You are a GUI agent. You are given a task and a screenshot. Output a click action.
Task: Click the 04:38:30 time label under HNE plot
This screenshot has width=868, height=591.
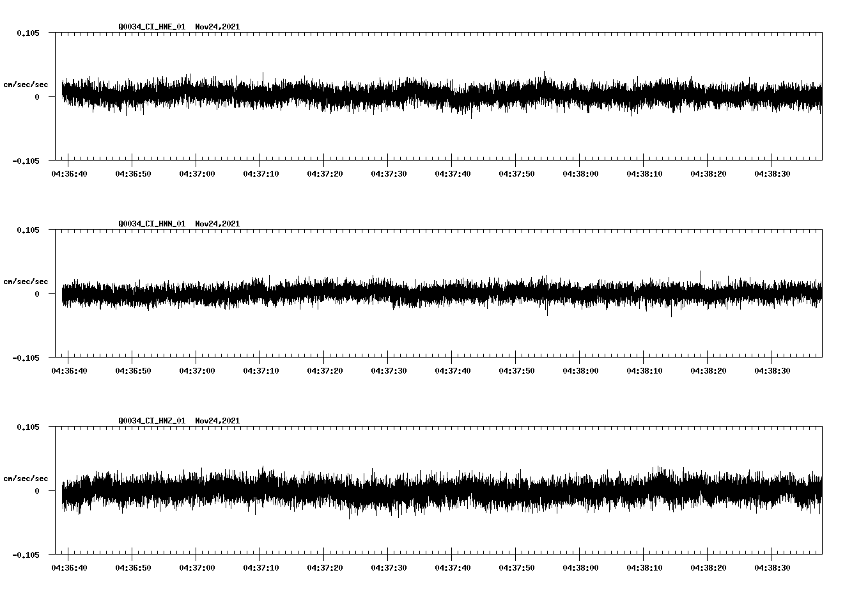point(772,174)
